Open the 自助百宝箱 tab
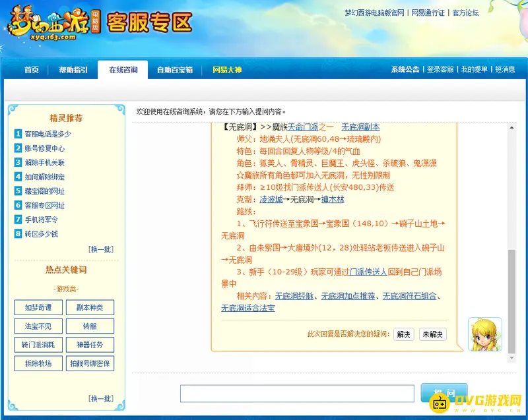This screenshot has height=420, width=528. [175, 70]
